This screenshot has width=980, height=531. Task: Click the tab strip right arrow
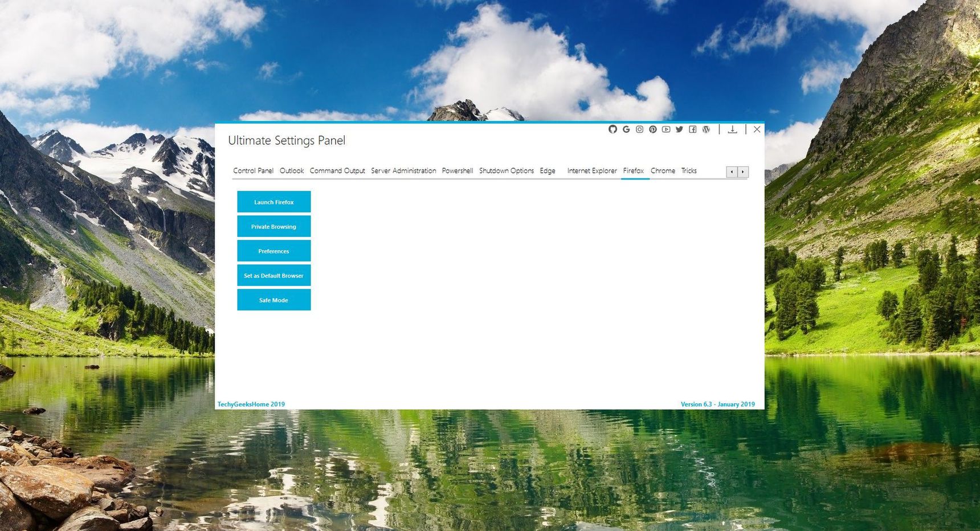click(743, 172)
